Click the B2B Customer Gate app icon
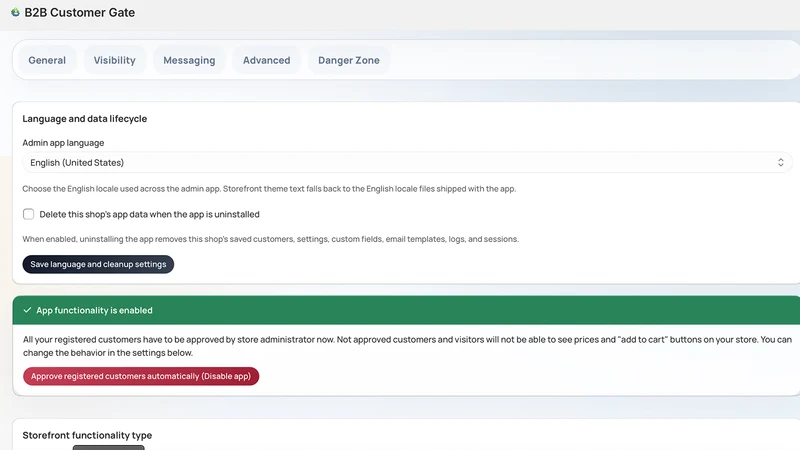This screenshot has width=800, height=450. [15, 12]
